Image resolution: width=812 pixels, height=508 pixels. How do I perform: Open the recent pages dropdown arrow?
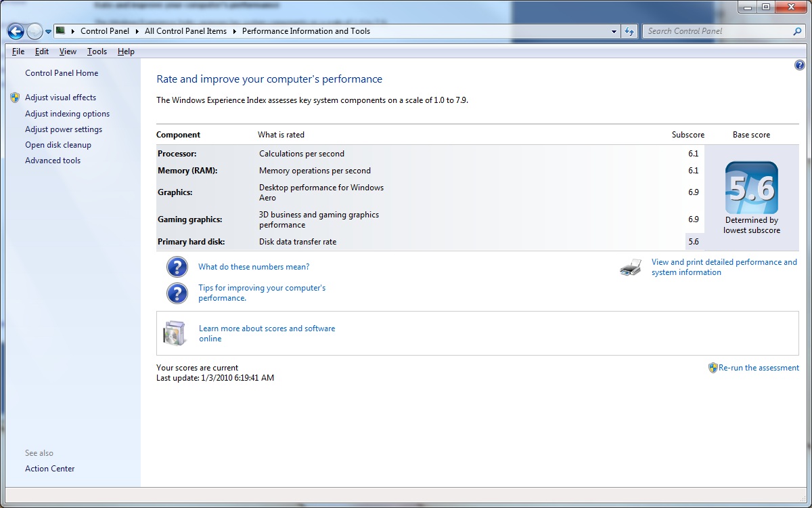tap(48, 32)
